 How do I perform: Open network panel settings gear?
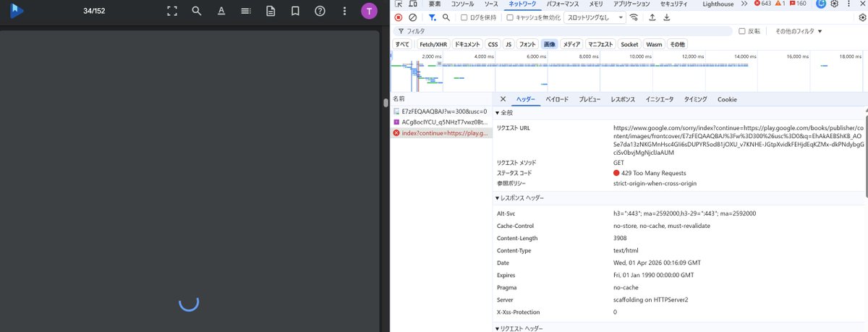861,17
